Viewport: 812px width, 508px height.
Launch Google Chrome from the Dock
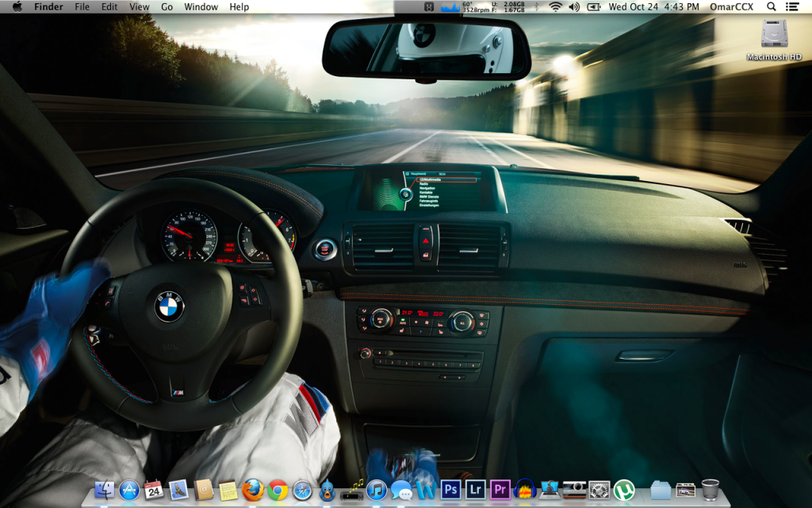[278, 490]
